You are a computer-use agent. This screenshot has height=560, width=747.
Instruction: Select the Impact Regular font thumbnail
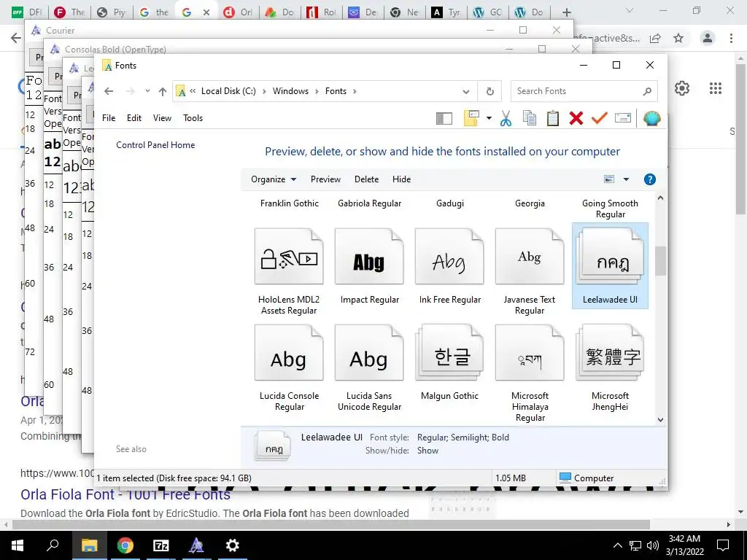pyautogui.click(x=369, y=257)
